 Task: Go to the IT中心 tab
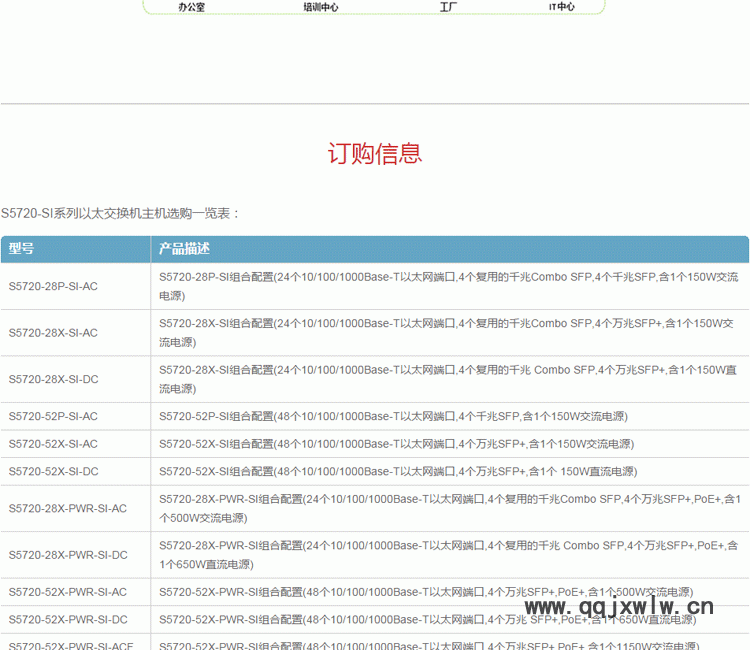tap(562, 7)
